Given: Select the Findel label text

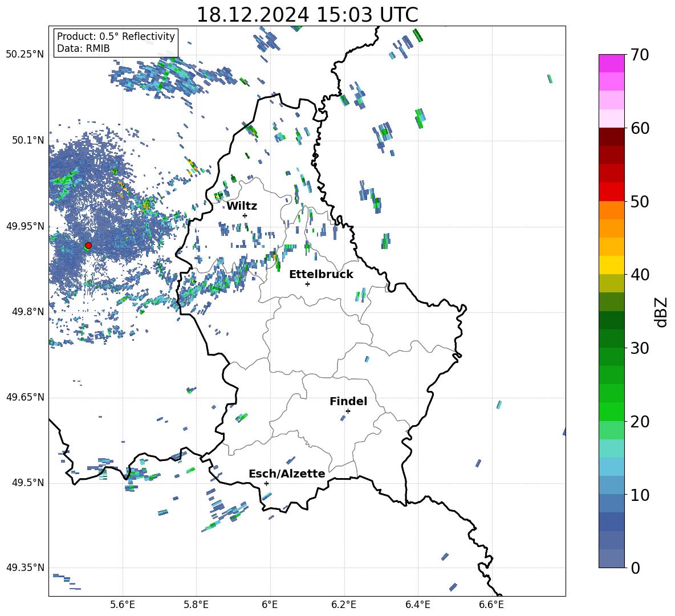Looking at the screenshot, I should coord(348,401).
